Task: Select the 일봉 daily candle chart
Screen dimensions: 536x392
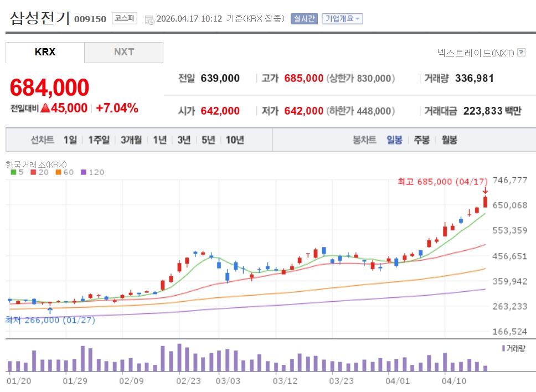Action: pyautogui.click(x=394, y=140)
